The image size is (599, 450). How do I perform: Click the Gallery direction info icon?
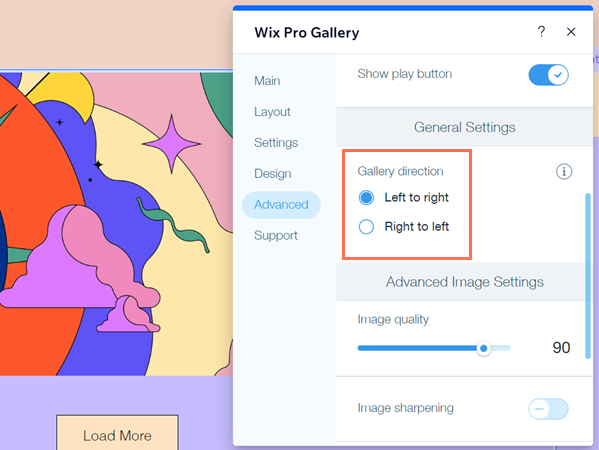pos(564,172)
